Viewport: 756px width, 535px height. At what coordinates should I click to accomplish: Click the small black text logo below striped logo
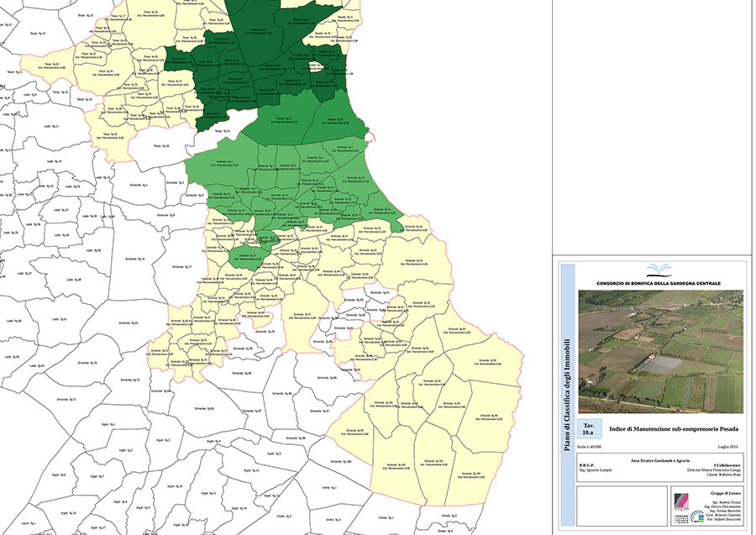pos(682,517)
